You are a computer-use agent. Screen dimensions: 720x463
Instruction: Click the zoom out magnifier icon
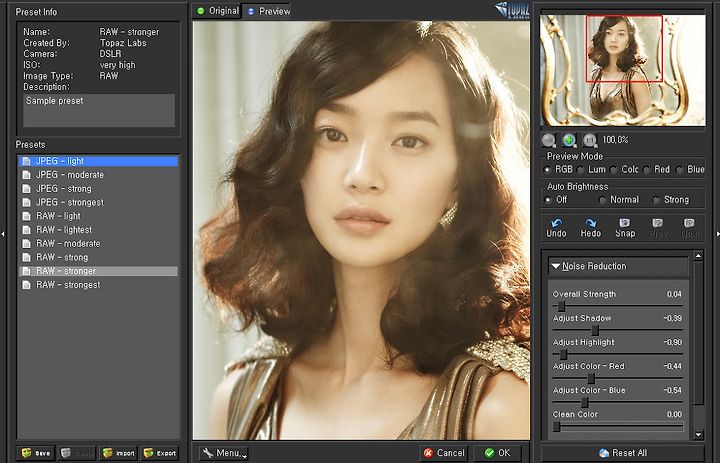549,140
